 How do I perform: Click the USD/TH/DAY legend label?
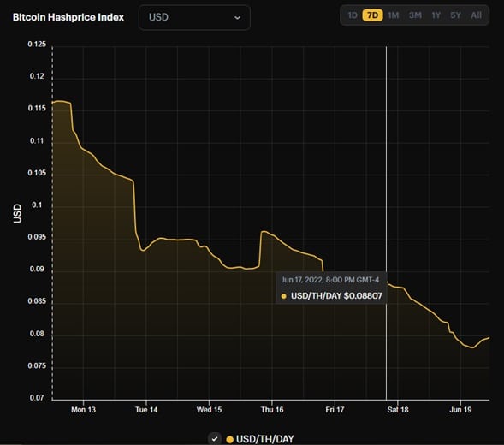coord(265,439)
